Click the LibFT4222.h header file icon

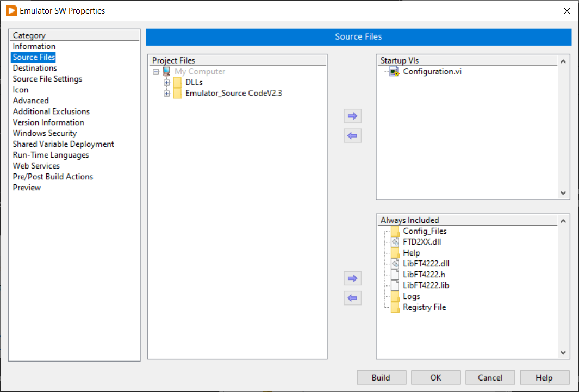pos(395,274)
